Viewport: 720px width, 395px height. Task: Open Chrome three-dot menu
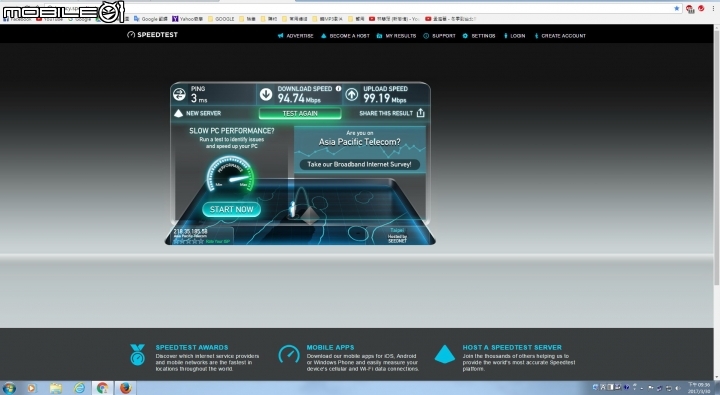point(713,8)
